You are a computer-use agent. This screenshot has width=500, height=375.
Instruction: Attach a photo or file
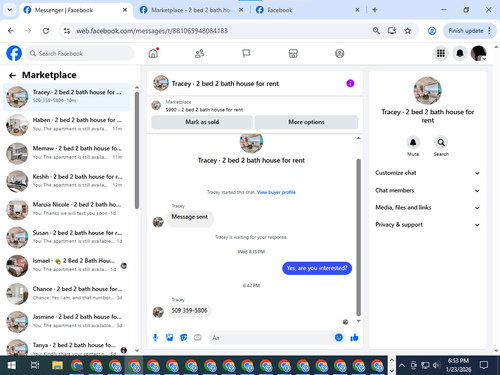tap(170, 338)
